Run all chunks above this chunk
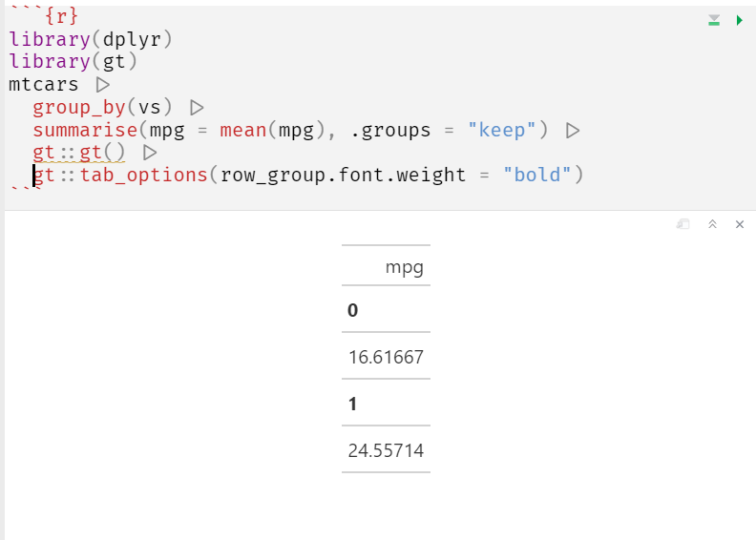The height and width of the screenshot is (540, 756). pyautogui.click(x=714, y=20)
